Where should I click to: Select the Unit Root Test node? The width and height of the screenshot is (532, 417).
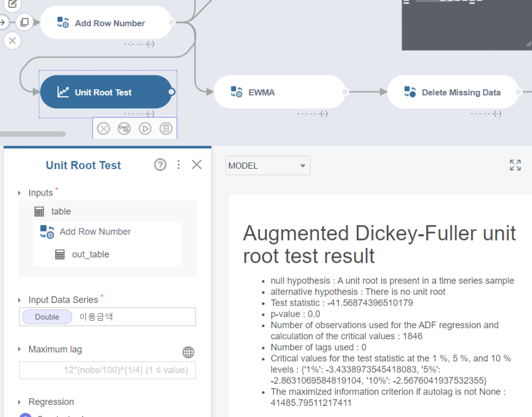point(106,92)
